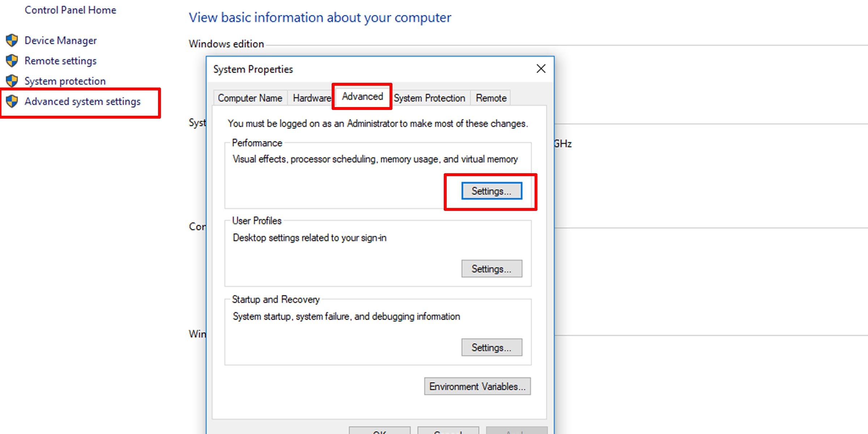Close the System Properties dialog

[x=541, y=69]
